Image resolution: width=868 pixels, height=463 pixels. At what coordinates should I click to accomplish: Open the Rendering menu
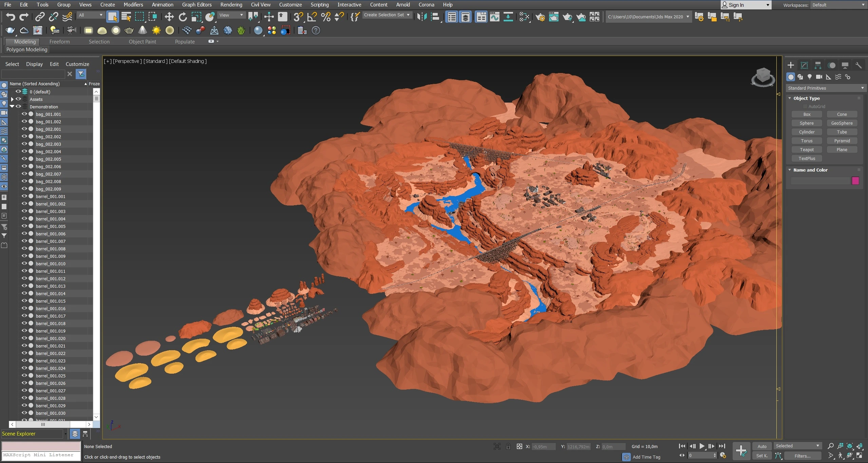point(231,5)
